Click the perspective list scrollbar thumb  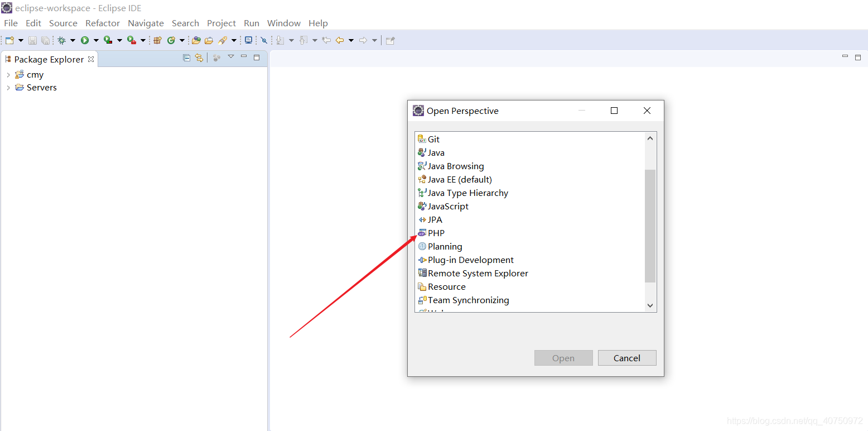(x=650, y=226)
